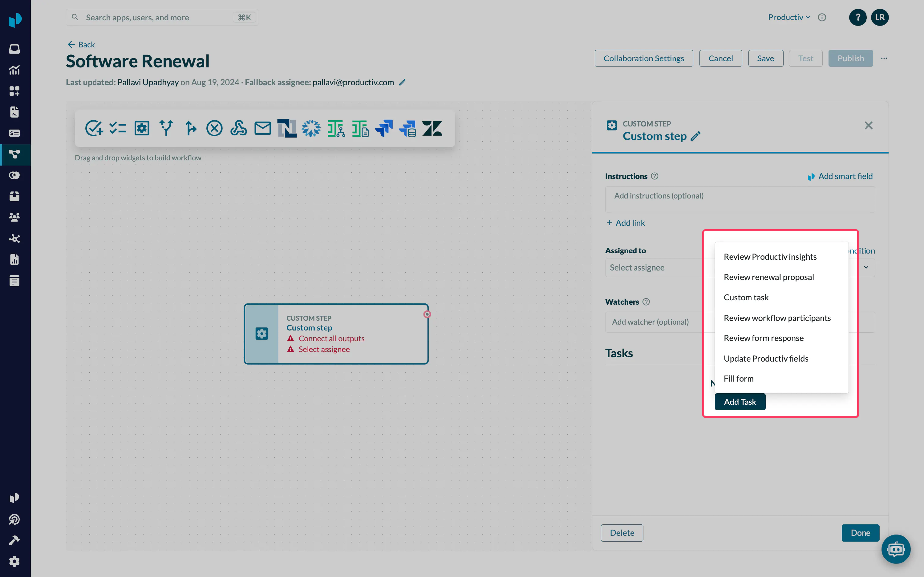Image resolution: width=924 pixels, height=577 pixels.
Task: Expand the Productiv organization dropdown
Action: tap(788, 18)
